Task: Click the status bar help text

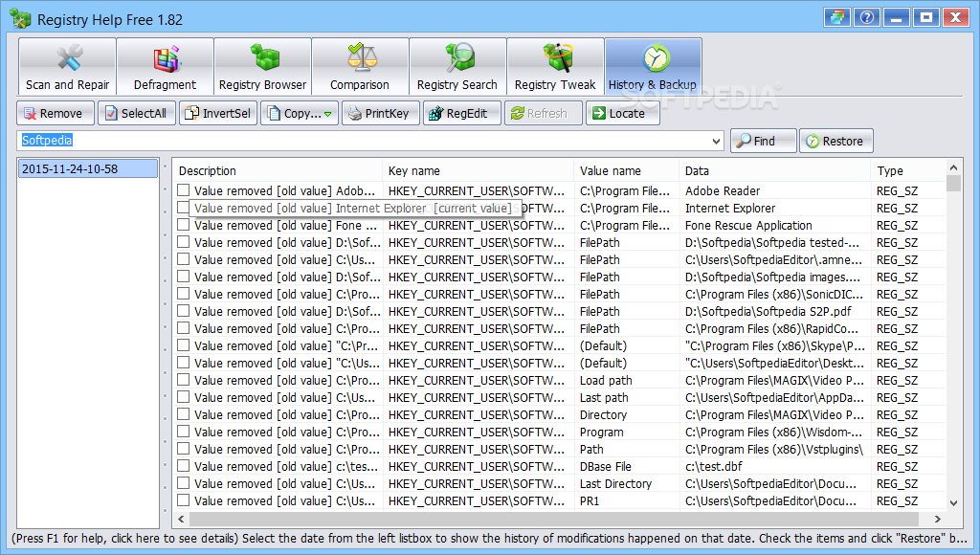Action: tap(489, 538)
